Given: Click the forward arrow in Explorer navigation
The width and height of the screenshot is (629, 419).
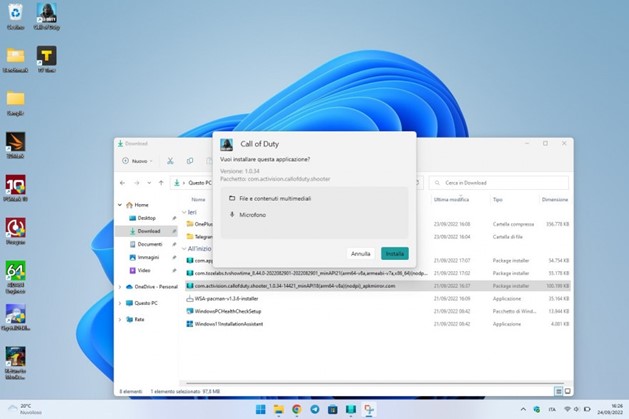Looking at the screenshot, I should (136, 183).
